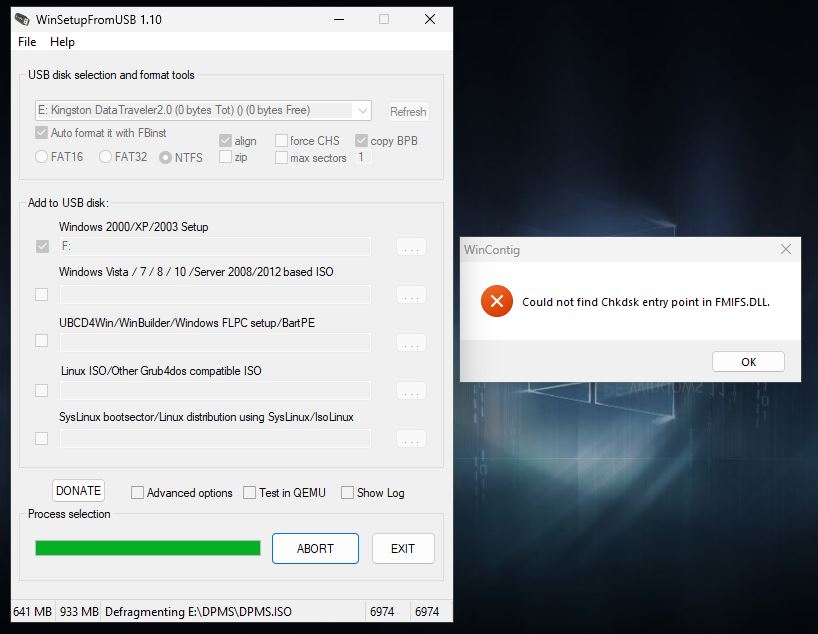This screenshot has width=818, height=634.
Task: Click status text Defragmenting E:\DPMS\DPMS.ISO
Action: pos(198,612)
